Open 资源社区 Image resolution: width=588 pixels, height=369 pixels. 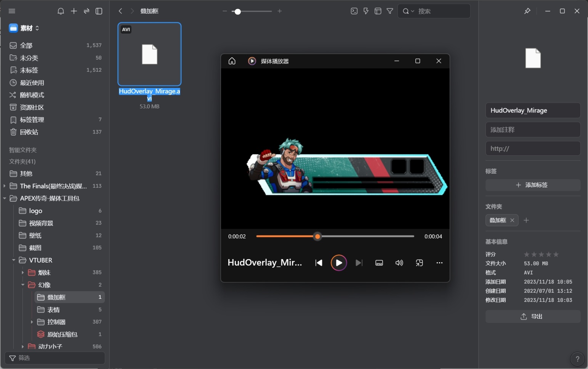(x=55, y=107)
